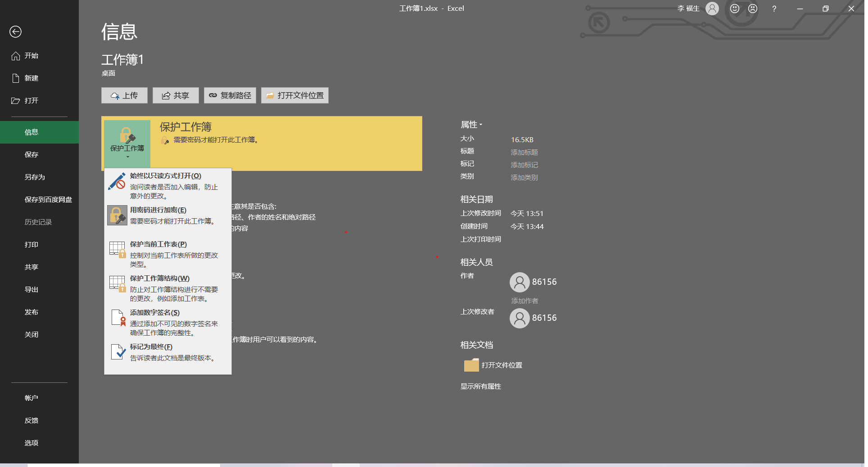Open 历史记录 in the sidebar
This screenshot has height=467, width=868.
(39, 222)
